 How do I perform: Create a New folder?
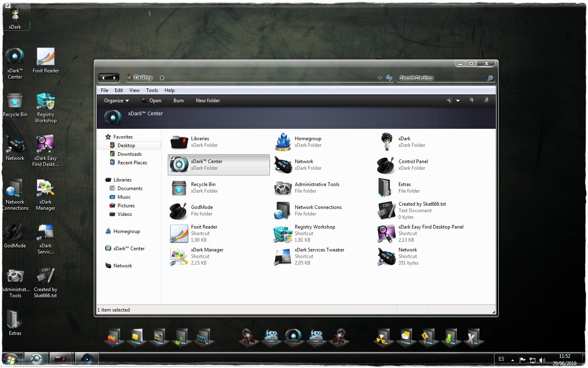(208, 101)
